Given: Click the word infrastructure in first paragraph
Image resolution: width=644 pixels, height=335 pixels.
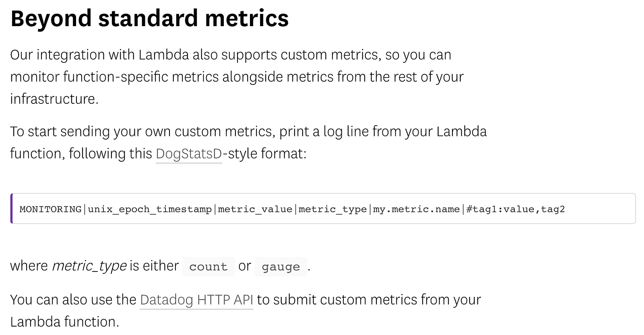Looking at the screenshot, I should pyautogui.click(x=53, y=99).
